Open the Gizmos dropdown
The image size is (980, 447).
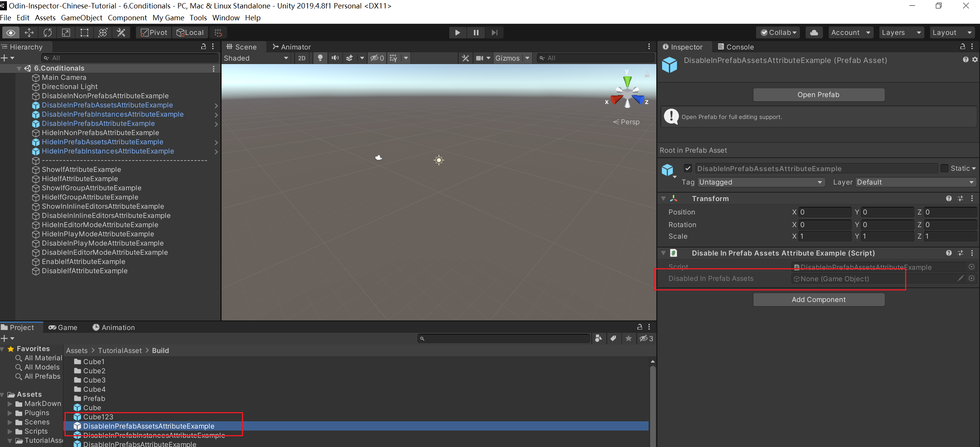512,58
